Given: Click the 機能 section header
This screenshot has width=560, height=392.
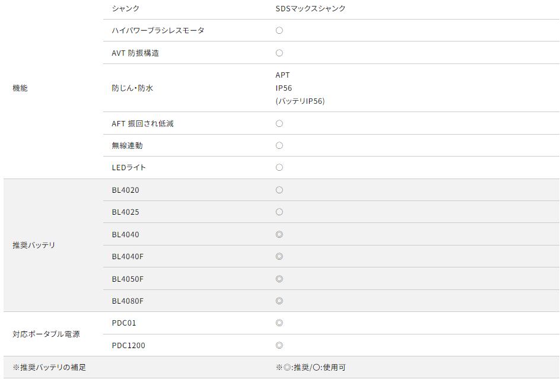Looking at the screenshot, I should [x=20, y=88].
